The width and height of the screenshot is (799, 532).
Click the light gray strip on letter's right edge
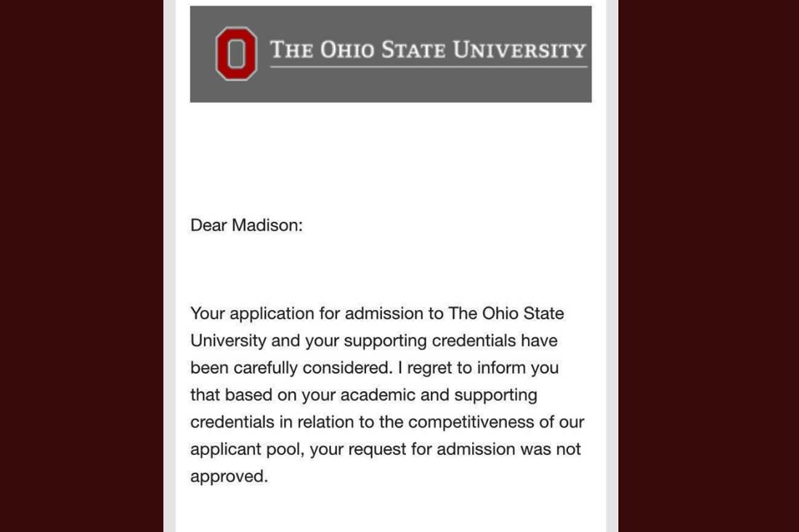tap(612, 266)
